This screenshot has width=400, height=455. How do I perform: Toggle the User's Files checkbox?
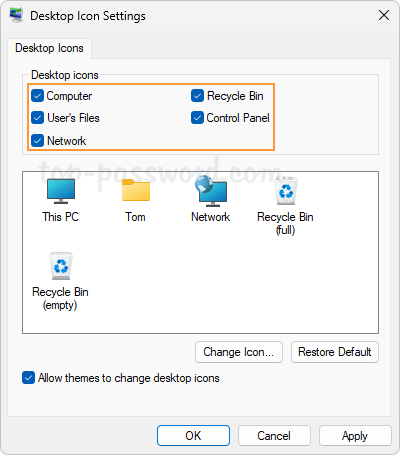(x=37, y=118)
